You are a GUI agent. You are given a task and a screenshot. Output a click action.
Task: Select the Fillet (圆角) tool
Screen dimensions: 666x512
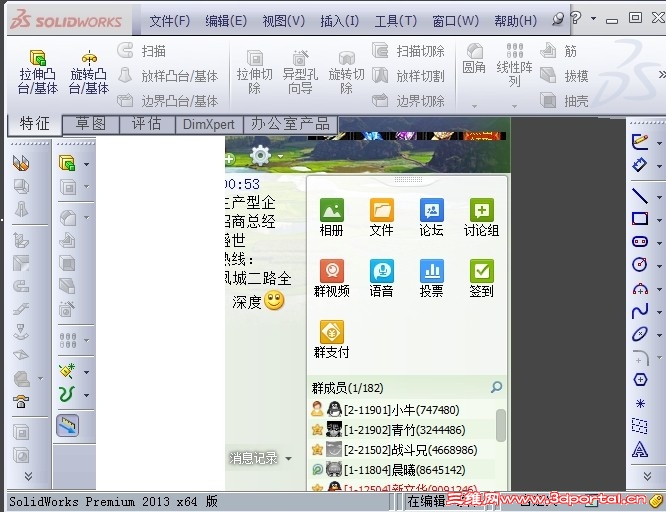474,59
